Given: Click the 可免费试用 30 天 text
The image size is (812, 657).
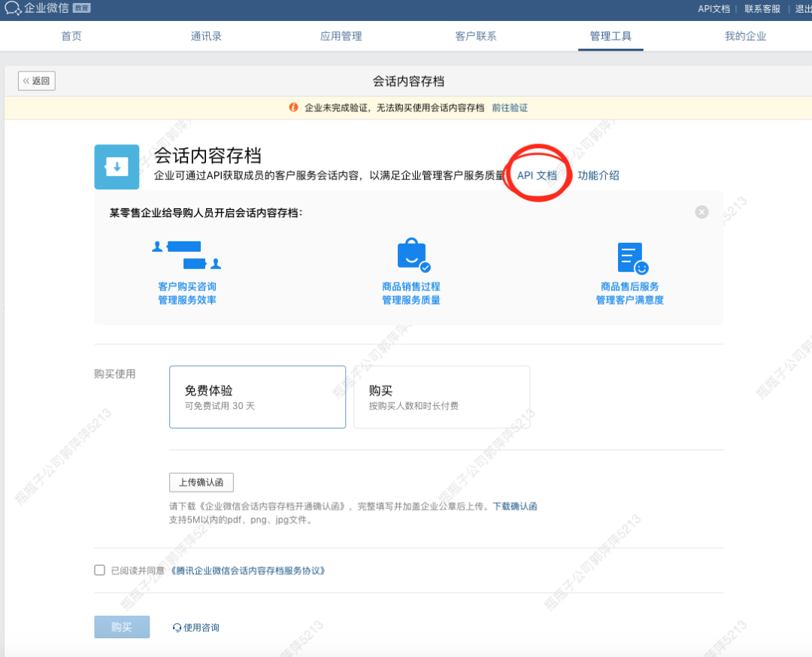Looking at the screenshot, I should point(220,406).
